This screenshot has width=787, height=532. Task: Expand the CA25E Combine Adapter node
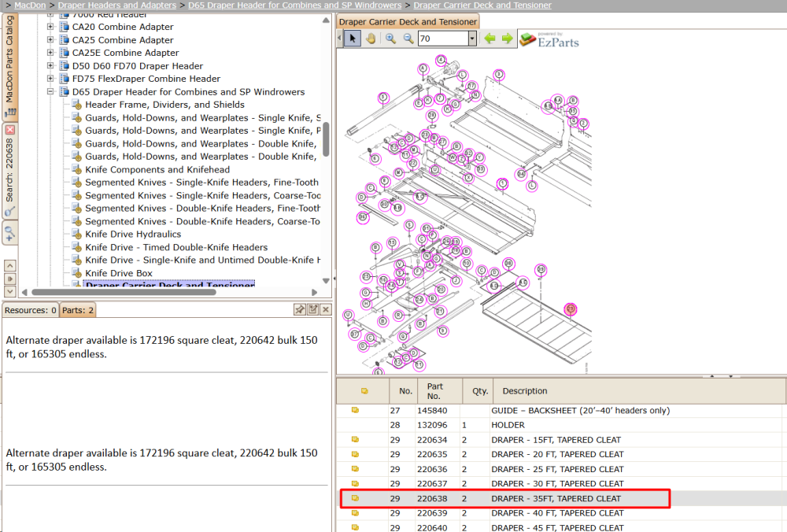point(50,52)
